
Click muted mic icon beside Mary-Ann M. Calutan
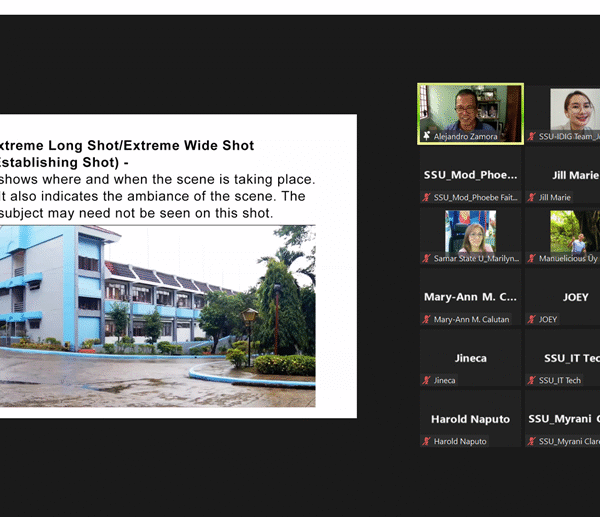426,319
